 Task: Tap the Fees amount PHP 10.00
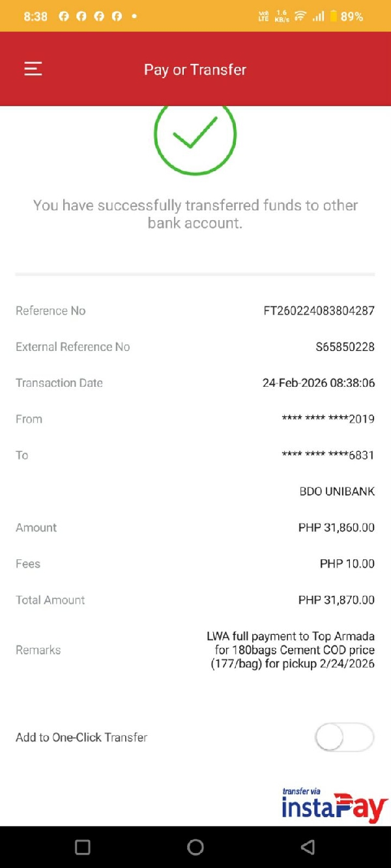[x=347, y=564]
